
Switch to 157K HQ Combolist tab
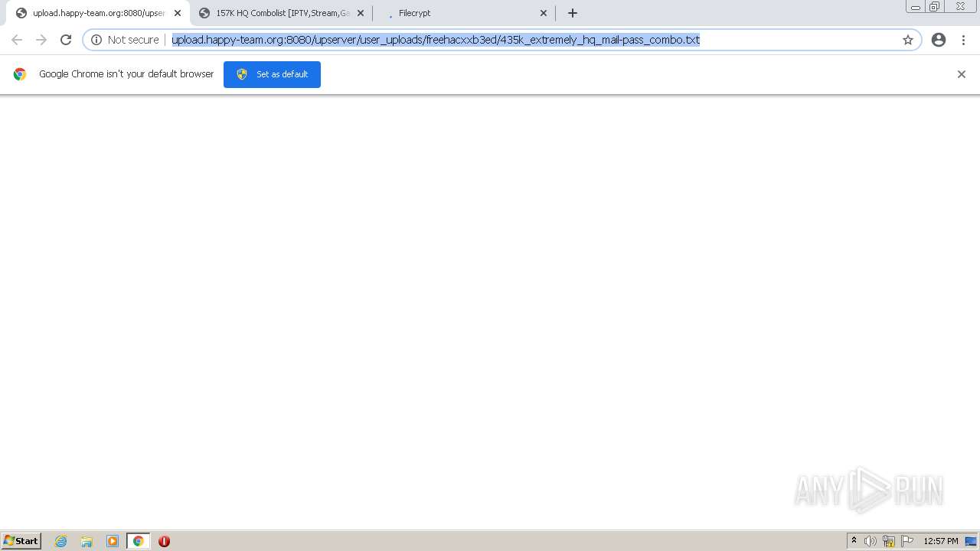282,13
